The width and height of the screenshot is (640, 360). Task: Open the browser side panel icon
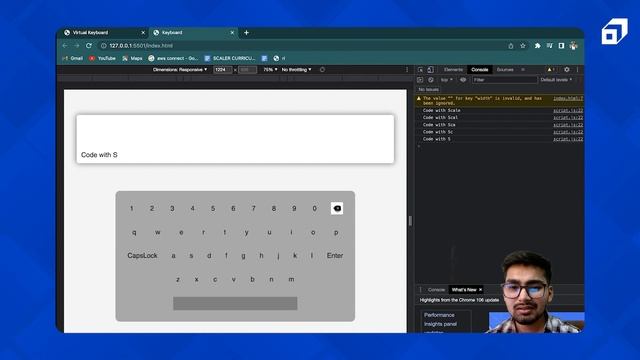561,46
